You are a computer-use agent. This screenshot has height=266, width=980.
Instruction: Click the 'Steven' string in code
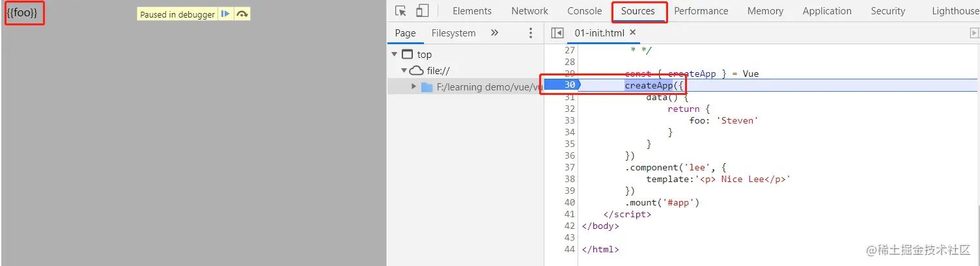pos(737,120)
